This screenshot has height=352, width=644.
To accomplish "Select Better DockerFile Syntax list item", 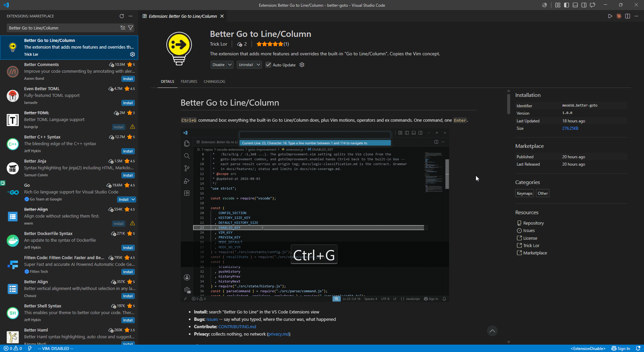I will (69, 241).
